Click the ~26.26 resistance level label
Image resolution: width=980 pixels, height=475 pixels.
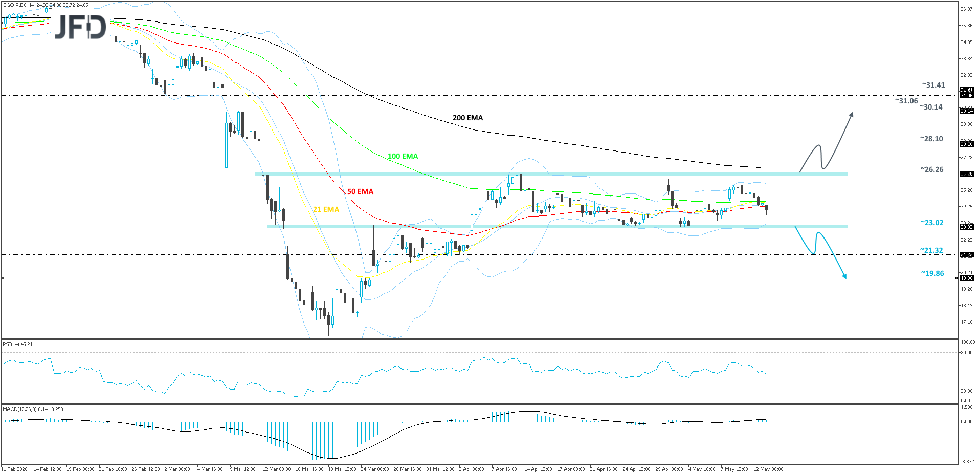coord(931,169)
